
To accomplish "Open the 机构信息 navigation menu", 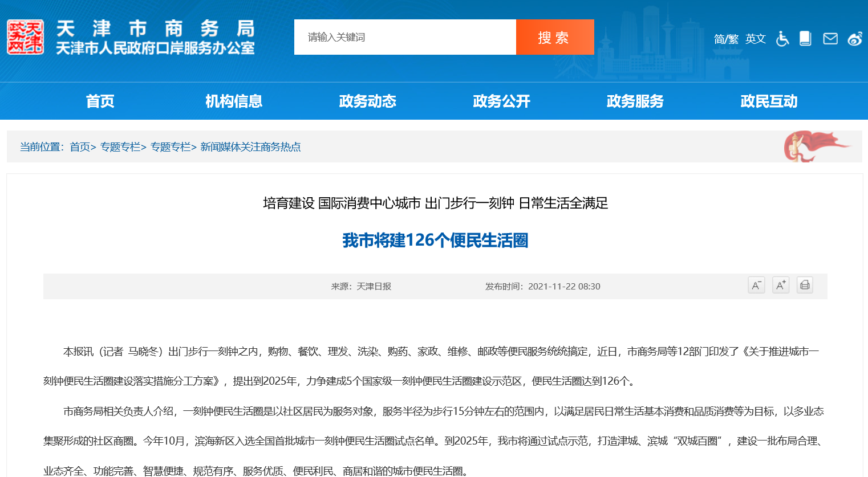I will tap(234, 101).
